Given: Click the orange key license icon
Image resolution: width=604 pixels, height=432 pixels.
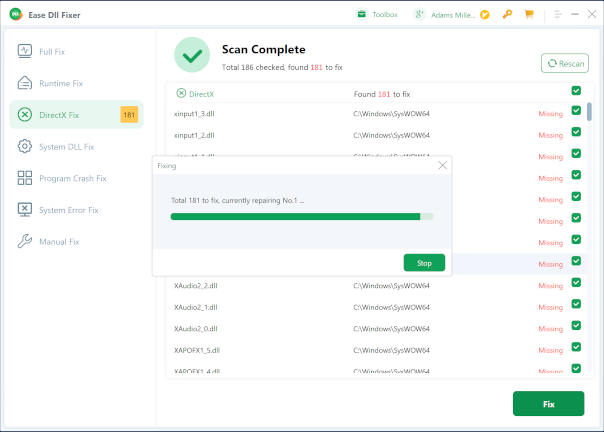Looking at the screenshot, I should point(507,14).
